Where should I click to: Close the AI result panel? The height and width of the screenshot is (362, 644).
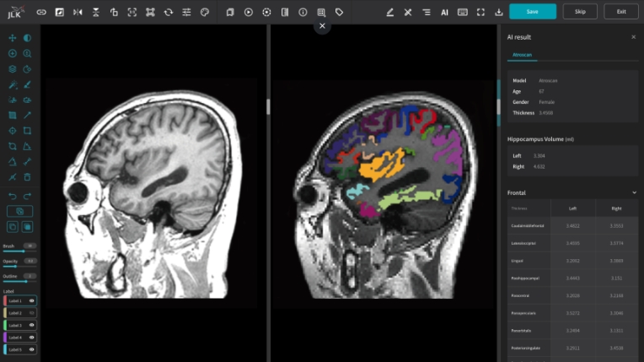634,37
